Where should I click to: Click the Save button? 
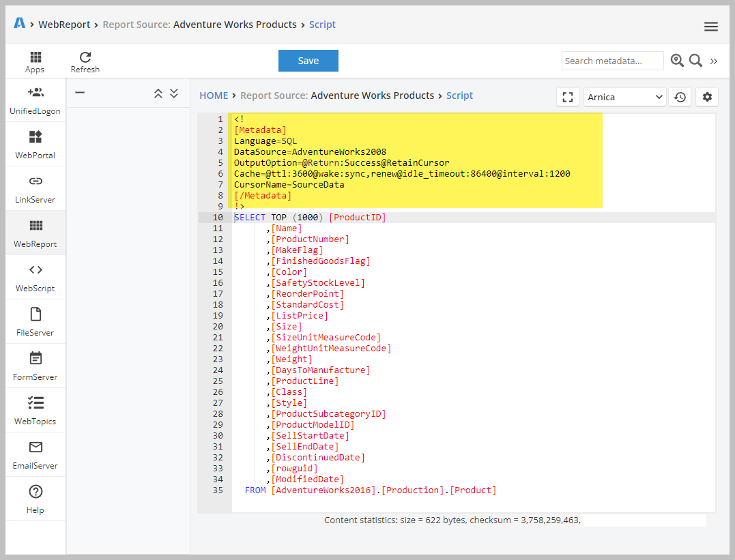point(308,60)
